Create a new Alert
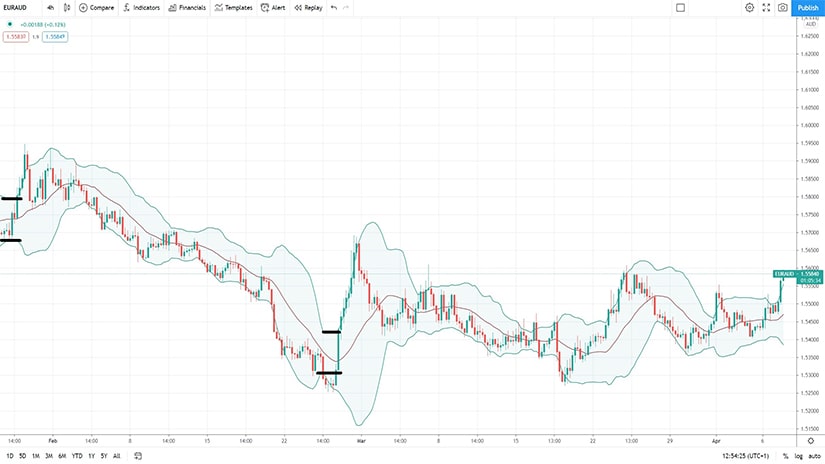The width and height of the screenshot is (825, 464). 273,8
